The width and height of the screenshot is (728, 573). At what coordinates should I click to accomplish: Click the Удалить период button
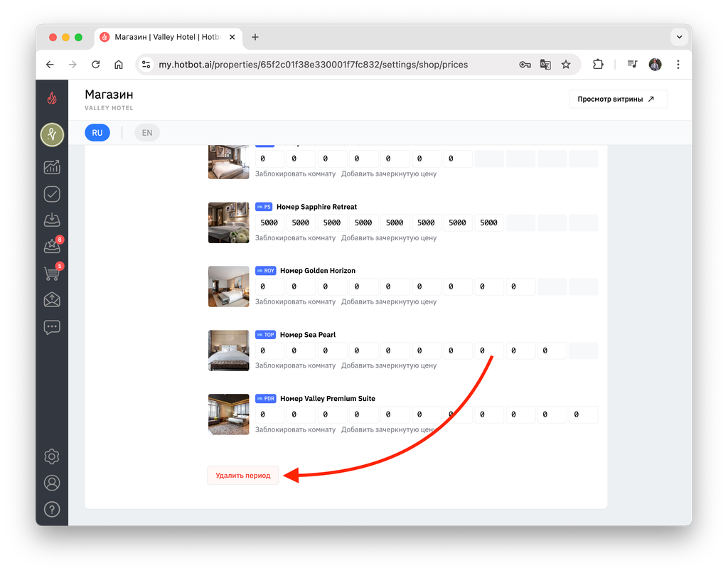(x=243, y=476)
